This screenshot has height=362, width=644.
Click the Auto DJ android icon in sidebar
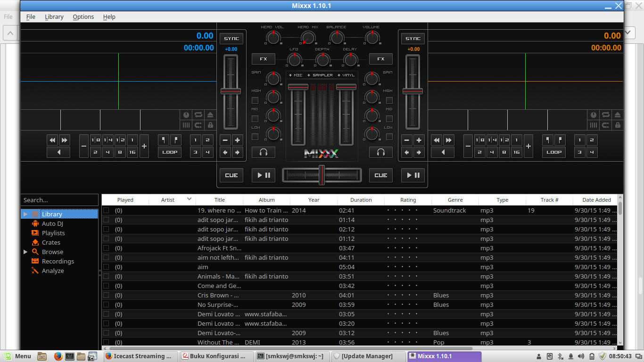[x=35, y=223]
